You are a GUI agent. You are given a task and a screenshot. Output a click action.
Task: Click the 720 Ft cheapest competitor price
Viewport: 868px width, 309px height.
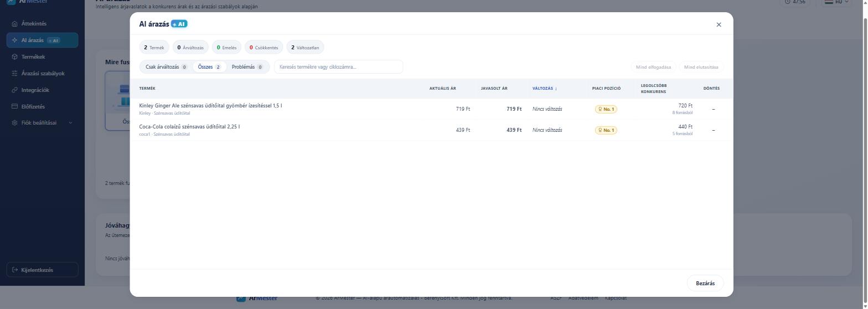(x=685, y=106)
